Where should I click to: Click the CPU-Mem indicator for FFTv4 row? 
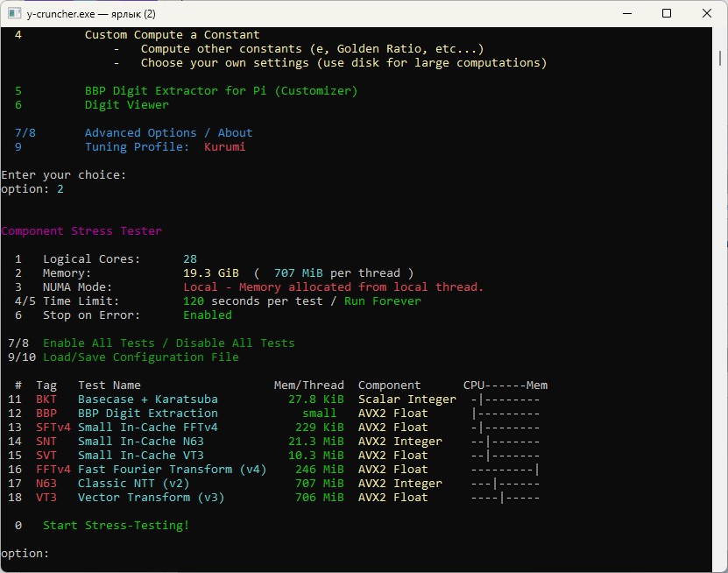pos(505,470)
